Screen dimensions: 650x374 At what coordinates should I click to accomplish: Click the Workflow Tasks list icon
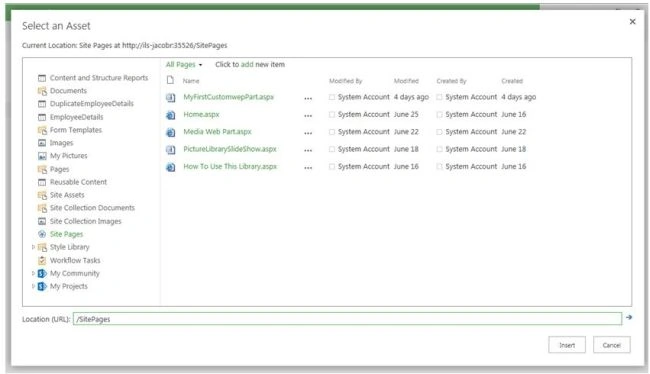[42, 260]
